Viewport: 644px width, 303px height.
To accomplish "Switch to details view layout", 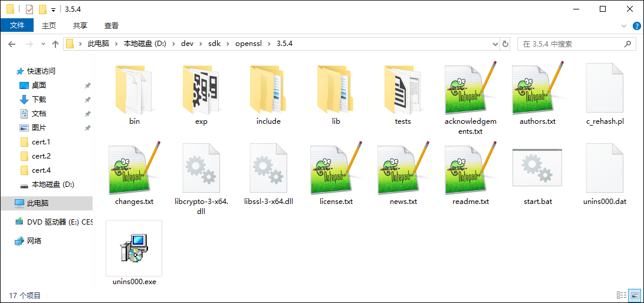I will pos(622,295).
